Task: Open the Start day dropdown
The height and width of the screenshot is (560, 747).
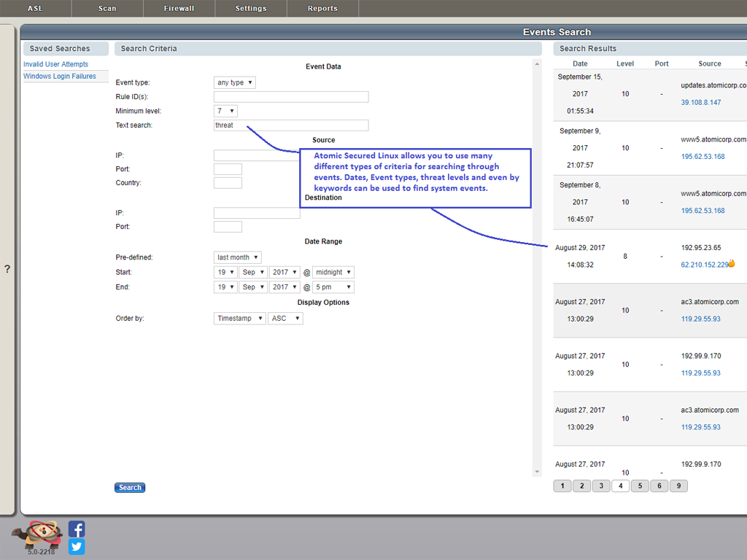Action: coord(225,273)
